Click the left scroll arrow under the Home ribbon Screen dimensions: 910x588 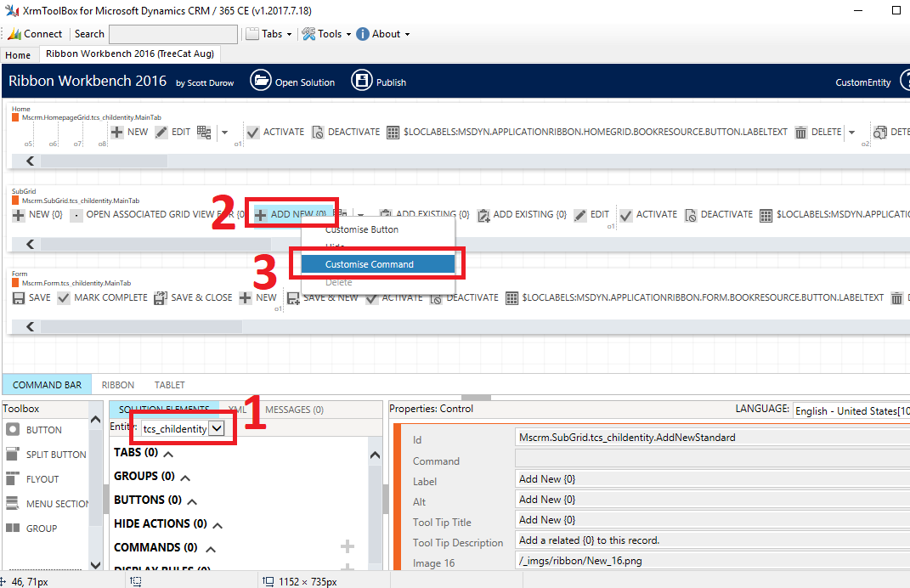click(31, 161)
